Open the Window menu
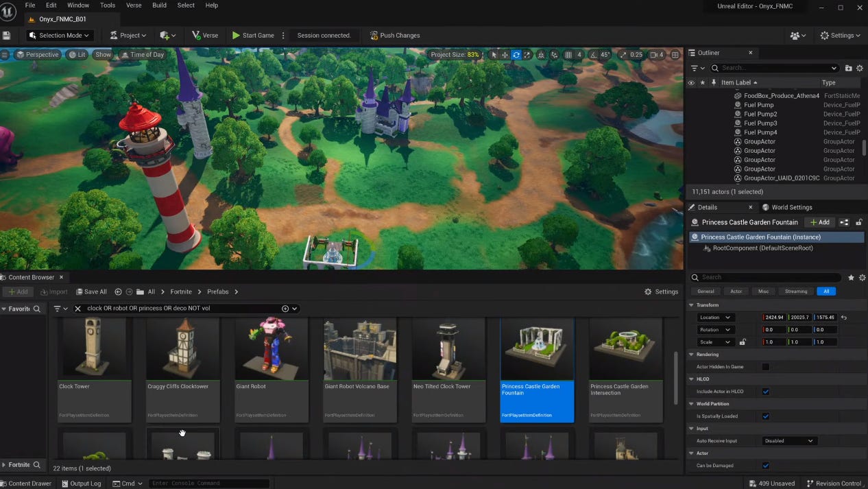This screenshot has height=489, width=868. [77, 5]
